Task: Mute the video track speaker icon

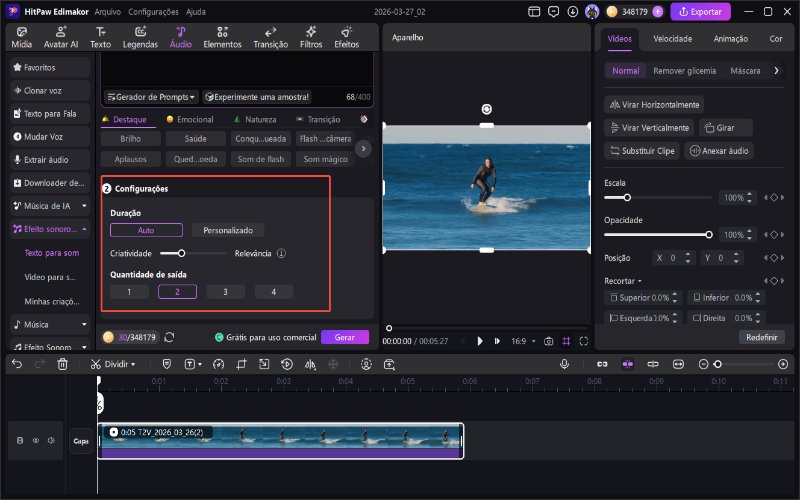Action: (52, 440)
